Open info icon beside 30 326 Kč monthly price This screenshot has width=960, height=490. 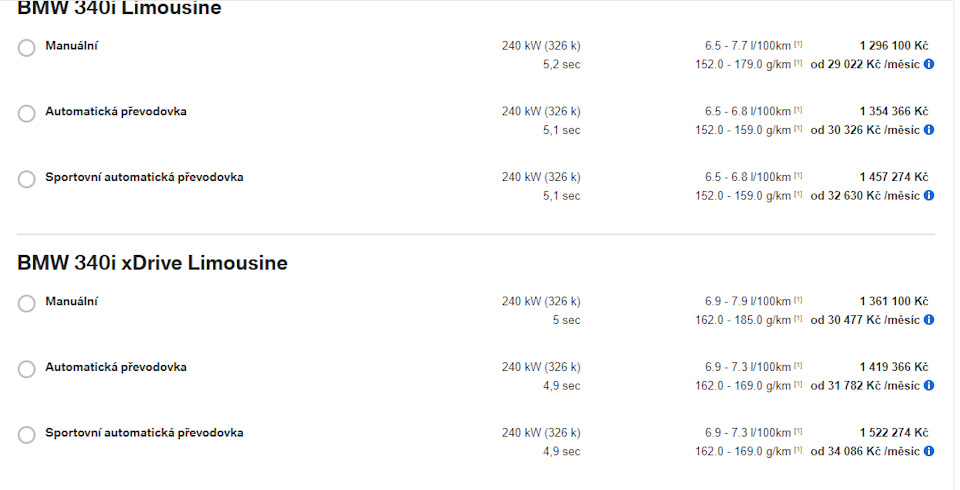[x=929, y=130]
